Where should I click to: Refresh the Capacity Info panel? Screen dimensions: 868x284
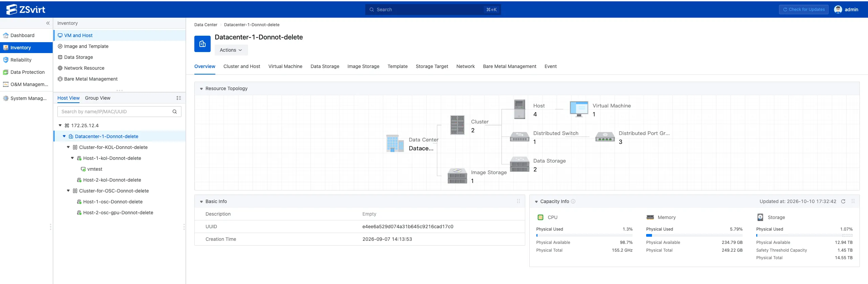tap(843, 201)
